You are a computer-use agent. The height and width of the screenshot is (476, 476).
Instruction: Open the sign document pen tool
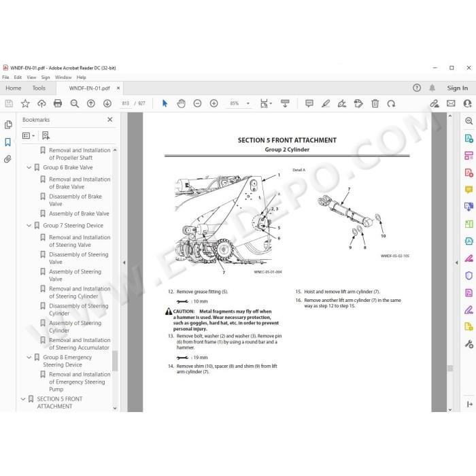coord(342,103)
